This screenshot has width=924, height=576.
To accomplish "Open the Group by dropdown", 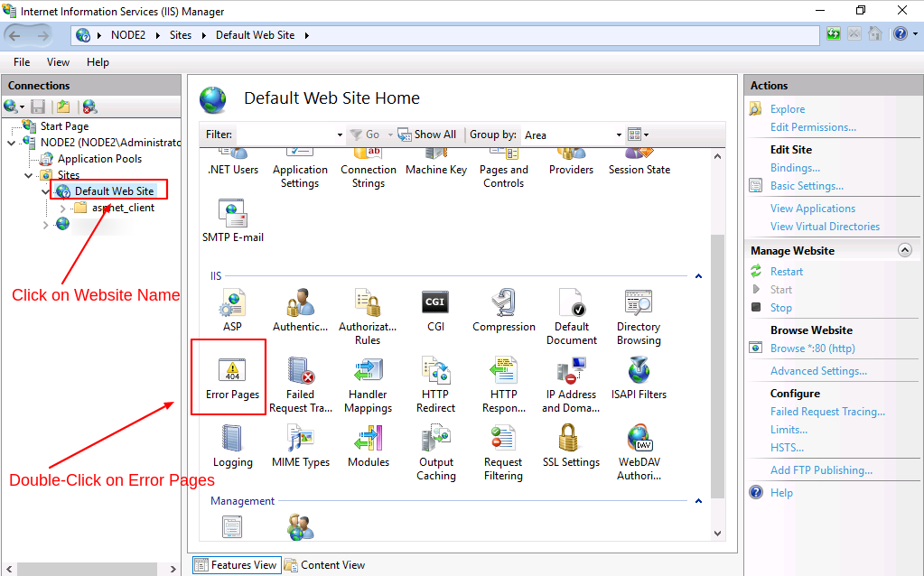I will (x=573, y=135).
